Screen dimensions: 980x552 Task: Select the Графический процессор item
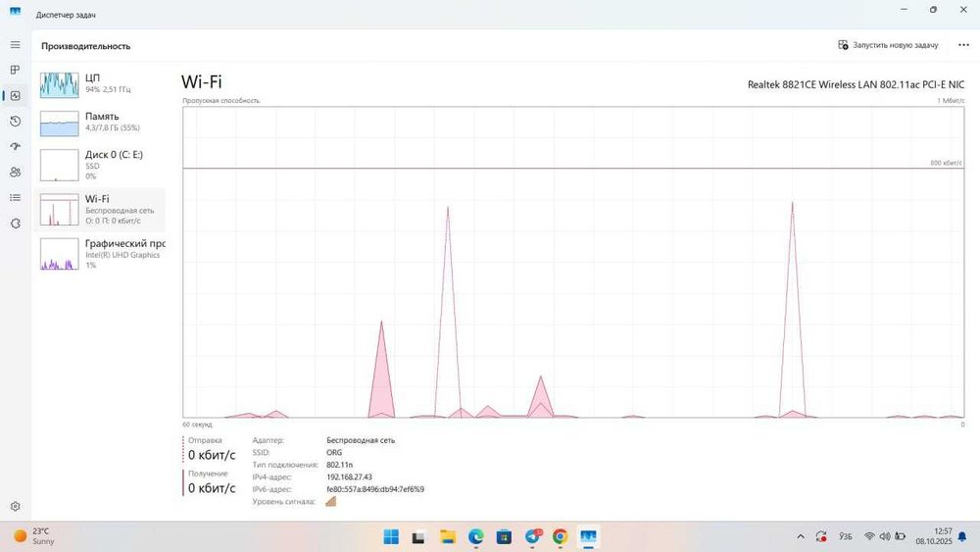point(100,254)
